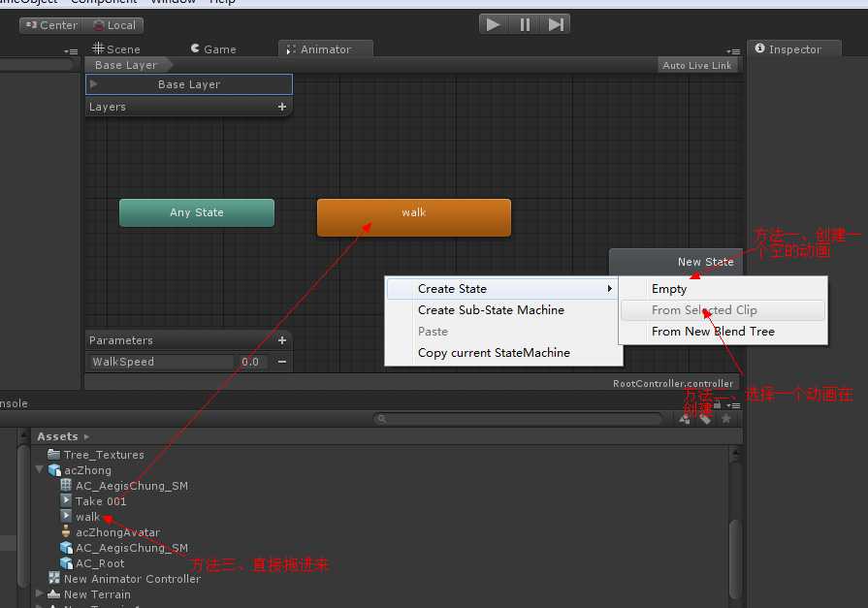Select the Take 001 animation clip

coord(93,501)
